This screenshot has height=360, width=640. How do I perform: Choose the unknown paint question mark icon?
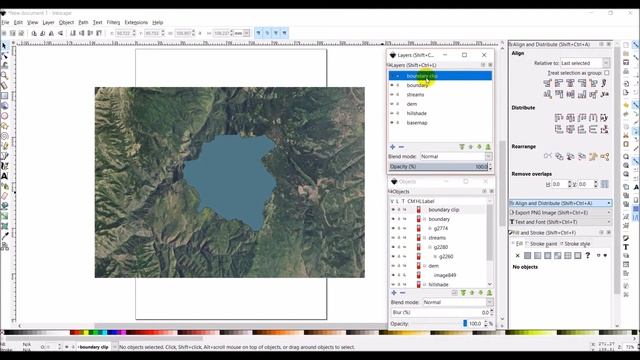tap(587, 256)
